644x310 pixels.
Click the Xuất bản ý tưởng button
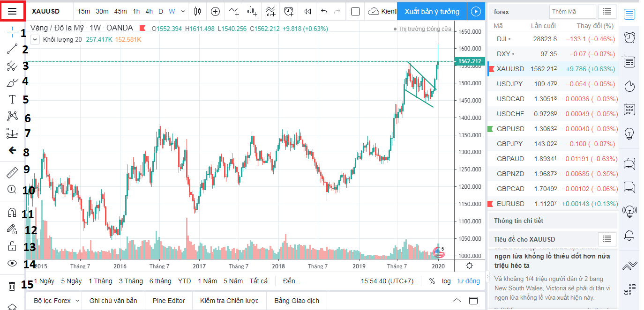[x=432, y=11]
